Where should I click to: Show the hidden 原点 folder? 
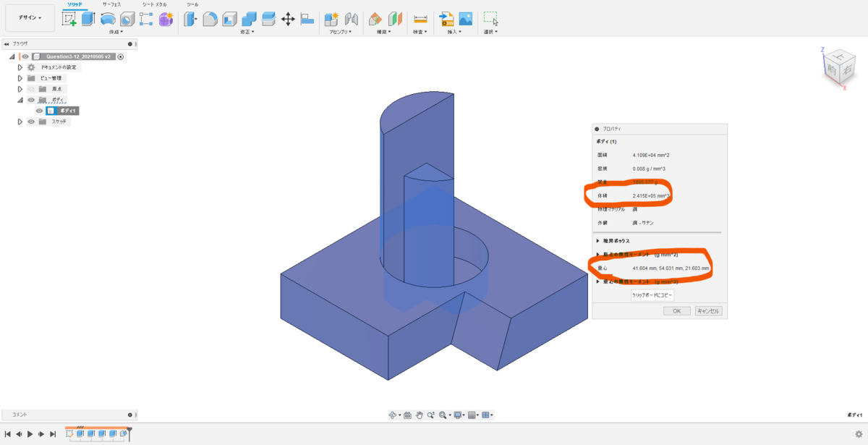(x=31, y=89)
